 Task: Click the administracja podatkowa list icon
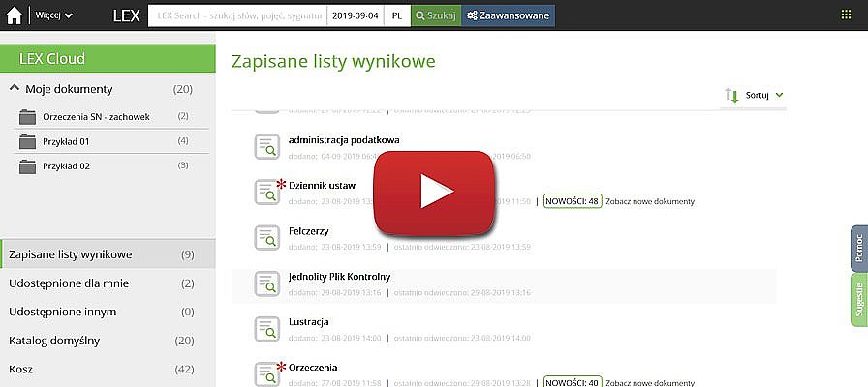tap(265, 146)
